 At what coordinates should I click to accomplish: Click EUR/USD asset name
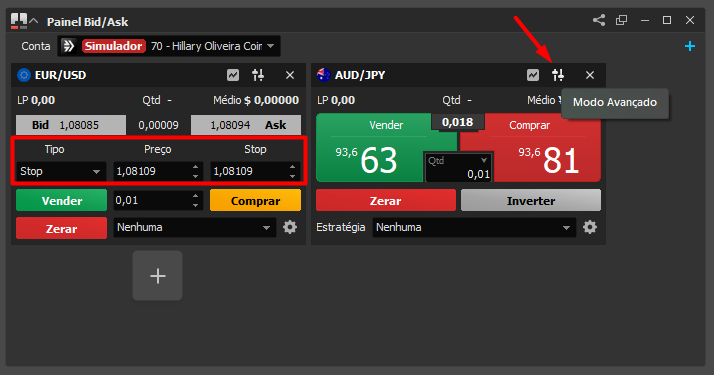61,75
